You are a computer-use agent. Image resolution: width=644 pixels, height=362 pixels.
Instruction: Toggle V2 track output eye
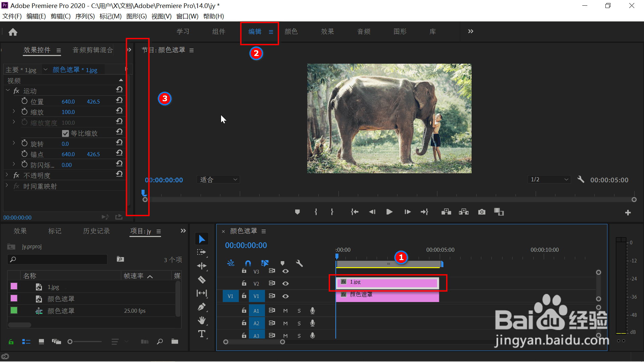pos(285,284)
